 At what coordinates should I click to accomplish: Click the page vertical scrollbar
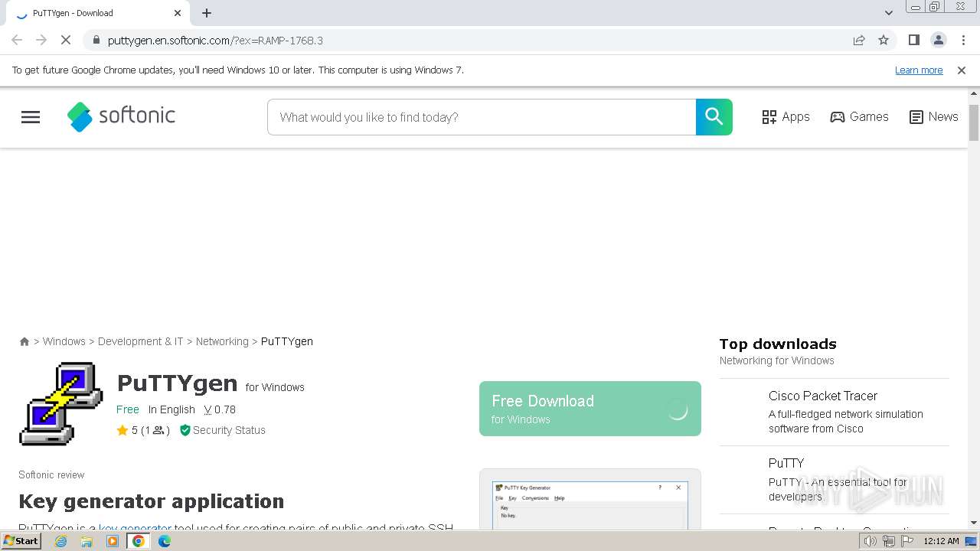[974, 122]
